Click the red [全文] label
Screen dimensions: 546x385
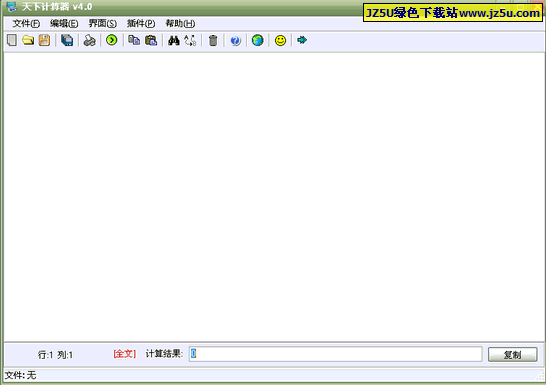tap(125, 354)
